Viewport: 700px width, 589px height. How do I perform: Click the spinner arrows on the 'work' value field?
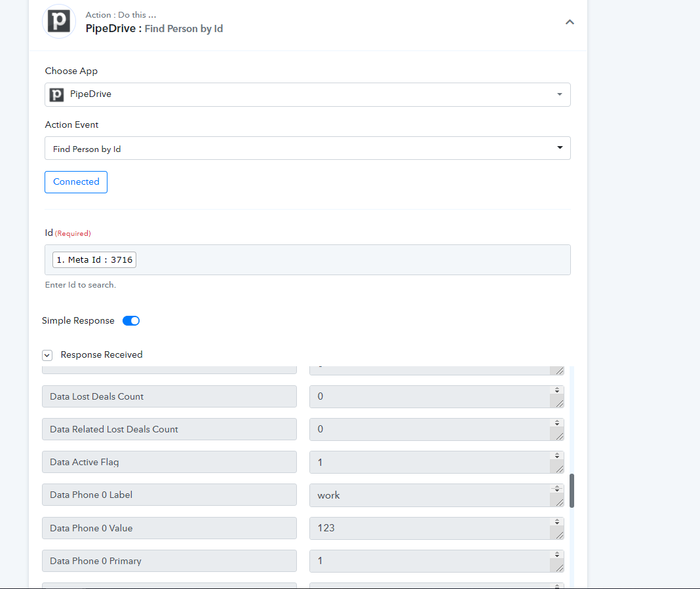tap(557, 489)
